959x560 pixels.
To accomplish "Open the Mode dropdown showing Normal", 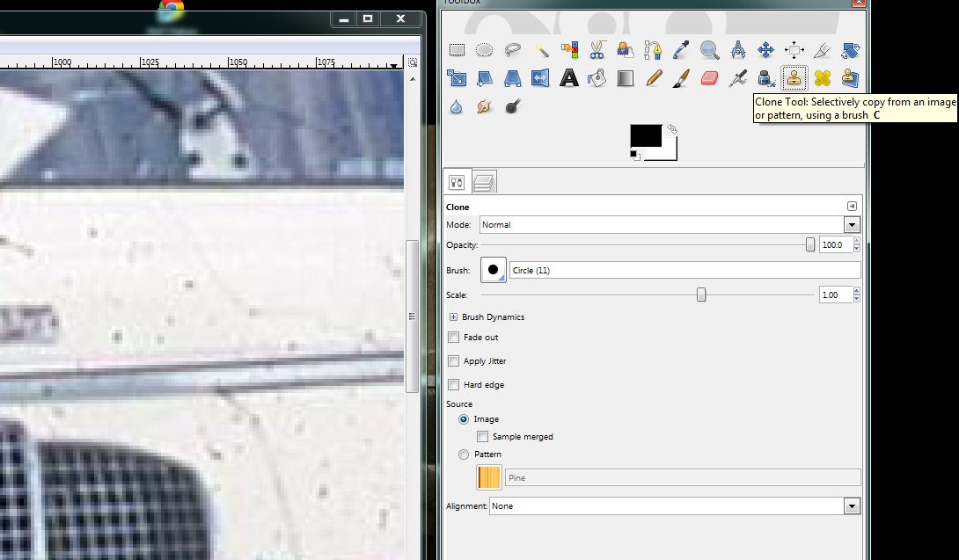I will tap(670, 225).
